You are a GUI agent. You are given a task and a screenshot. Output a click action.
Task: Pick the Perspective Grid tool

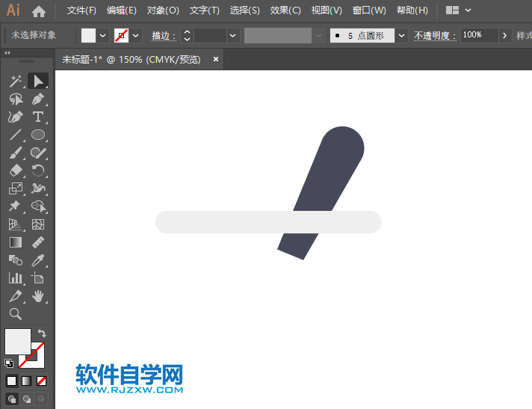pos(16,224)
